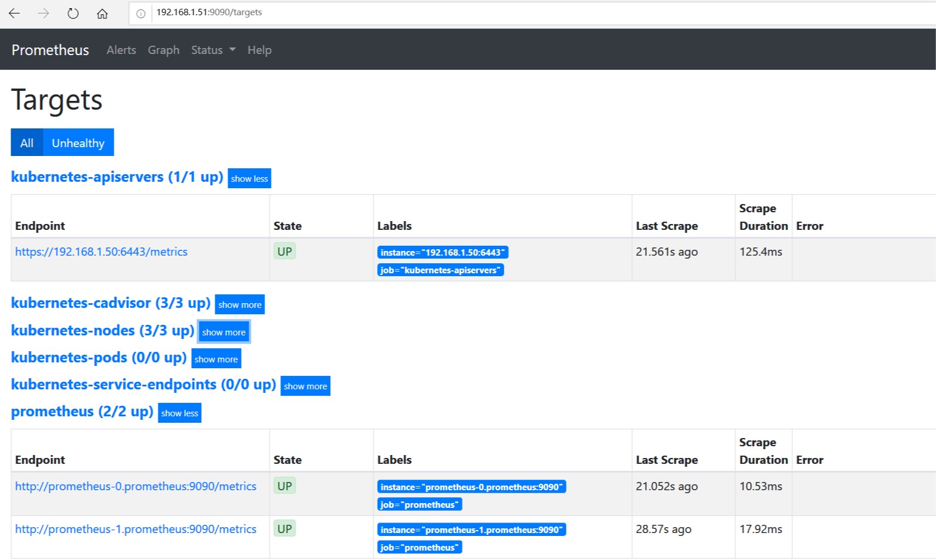Expand kubernetes-cadvisor with show more

pos(240,304)
